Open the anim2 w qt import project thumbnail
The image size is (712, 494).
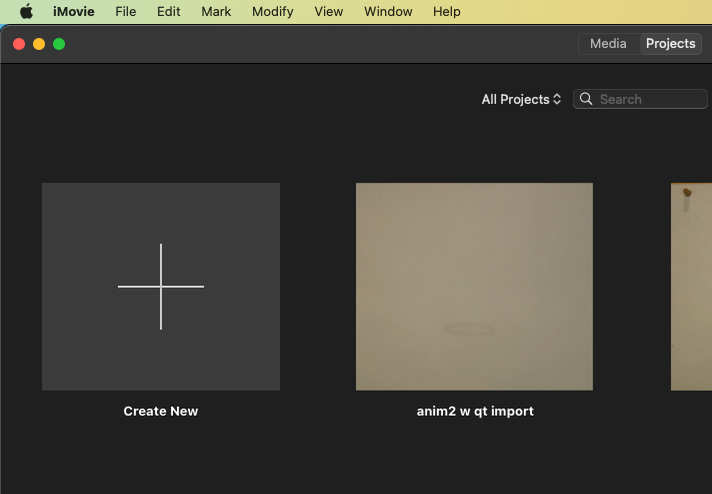(x=474, y=287)
